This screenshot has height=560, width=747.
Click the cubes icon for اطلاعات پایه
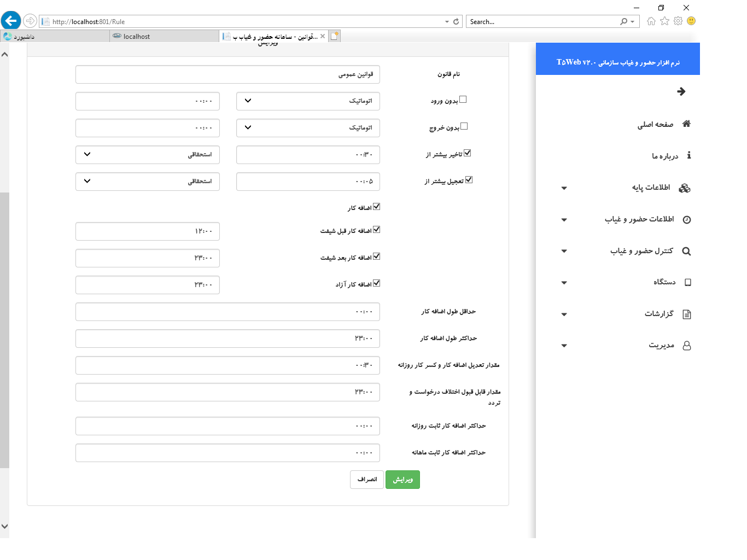tap(685, 188)
